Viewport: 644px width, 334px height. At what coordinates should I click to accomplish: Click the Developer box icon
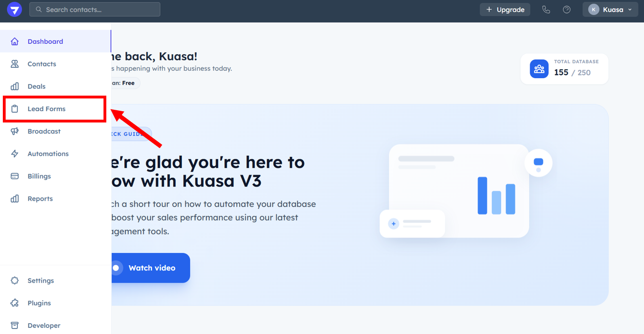tap(15, 326)
